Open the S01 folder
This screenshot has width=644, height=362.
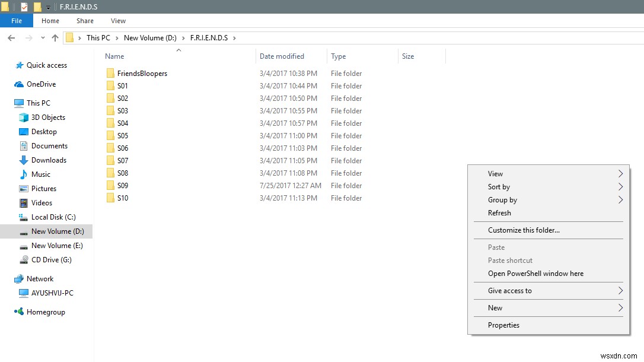[122, 85]
